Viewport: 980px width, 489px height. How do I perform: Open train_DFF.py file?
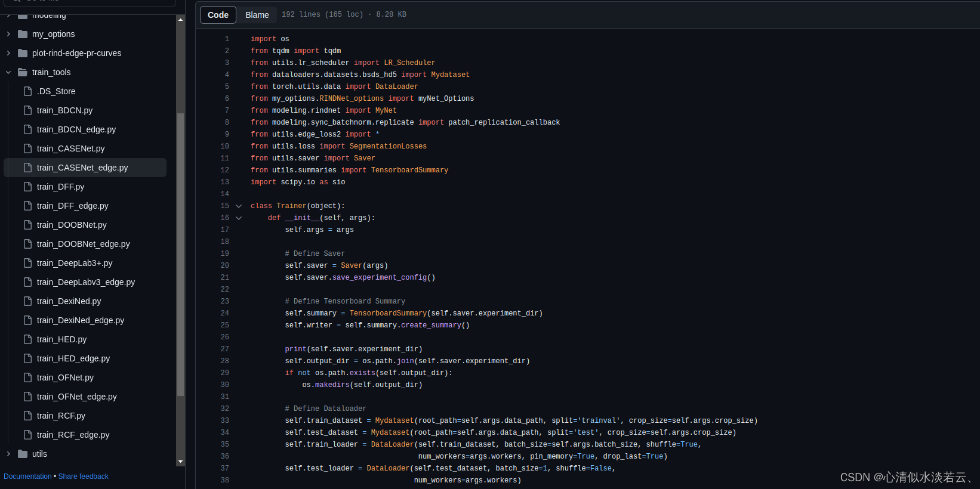point(60,187)
